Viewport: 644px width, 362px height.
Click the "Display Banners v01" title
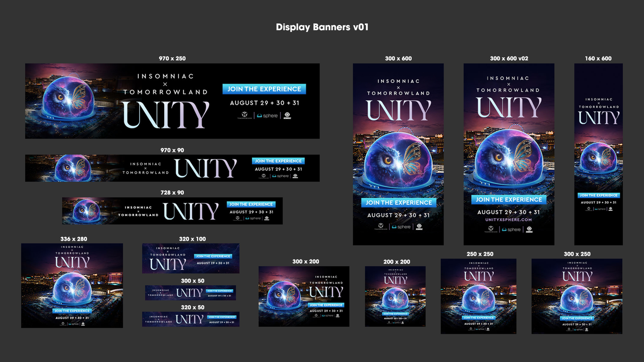322,27
